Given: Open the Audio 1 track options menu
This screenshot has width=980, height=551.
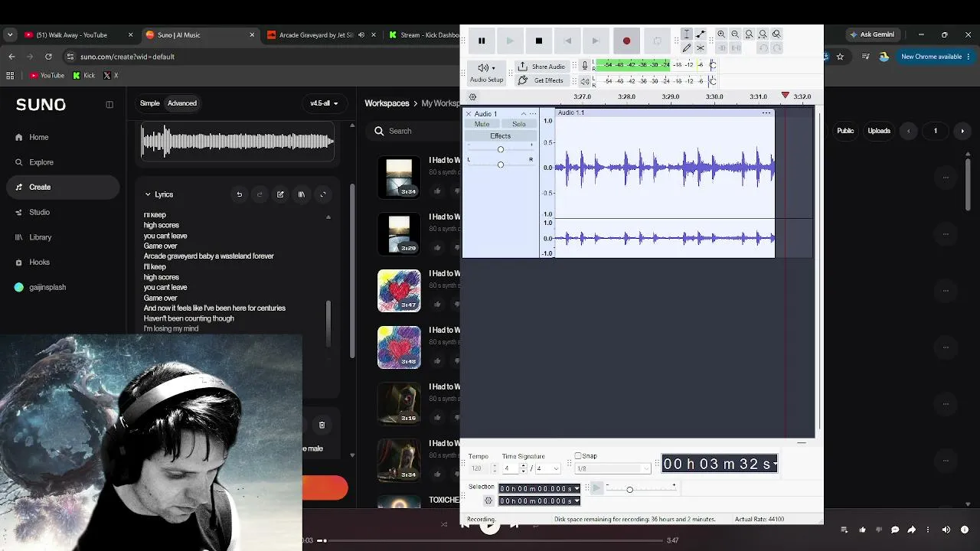Looking at the screenshot, I should click(x=533, y=114).
